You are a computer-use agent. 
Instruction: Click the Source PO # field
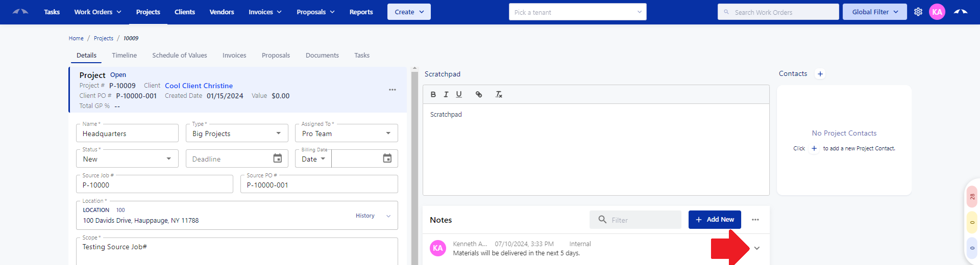click(x=319, y=184)
